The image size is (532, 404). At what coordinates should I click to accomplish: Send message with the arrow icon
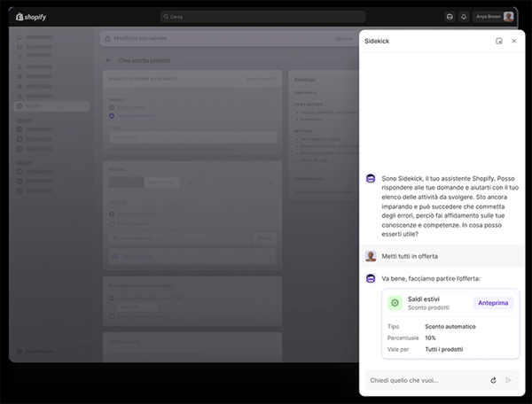(x=508, y=380)
